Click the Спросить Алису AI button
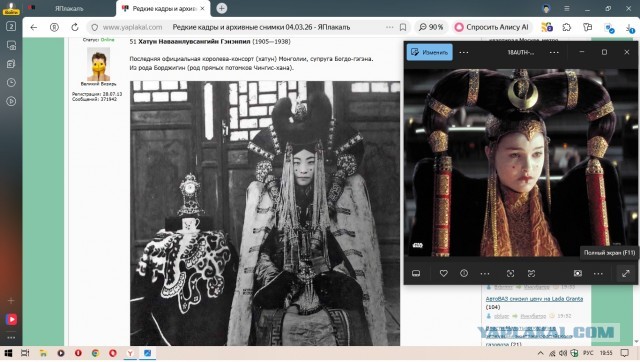 (x=492, y=27)
